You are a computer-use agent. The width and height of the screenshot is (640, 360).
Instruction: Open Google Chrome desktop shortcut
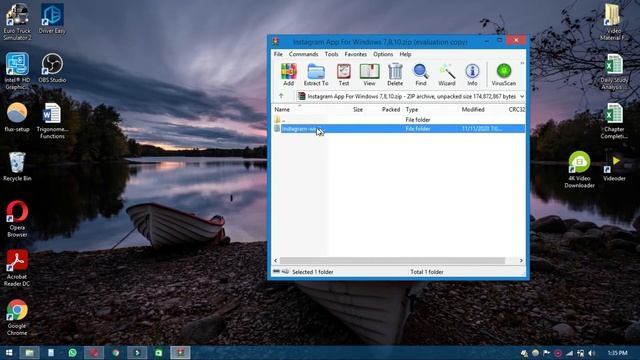[17, 317]
